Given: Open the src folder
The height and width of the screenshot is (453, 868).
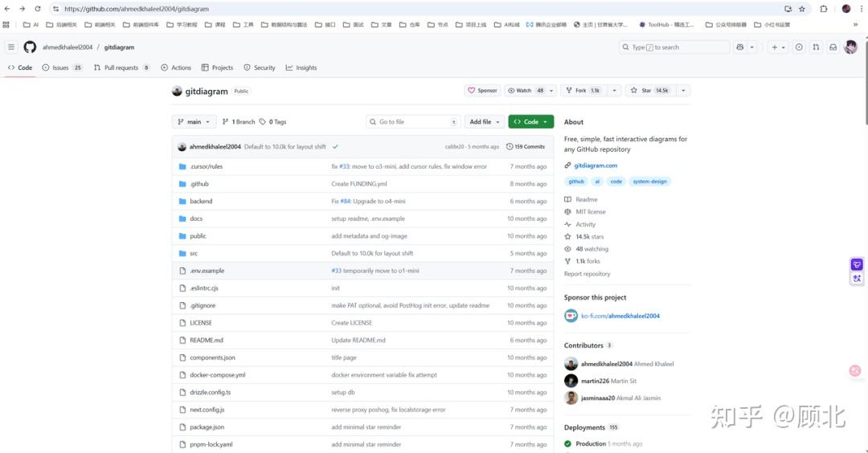Looking at the screenshot, I should tap(194, 253).
